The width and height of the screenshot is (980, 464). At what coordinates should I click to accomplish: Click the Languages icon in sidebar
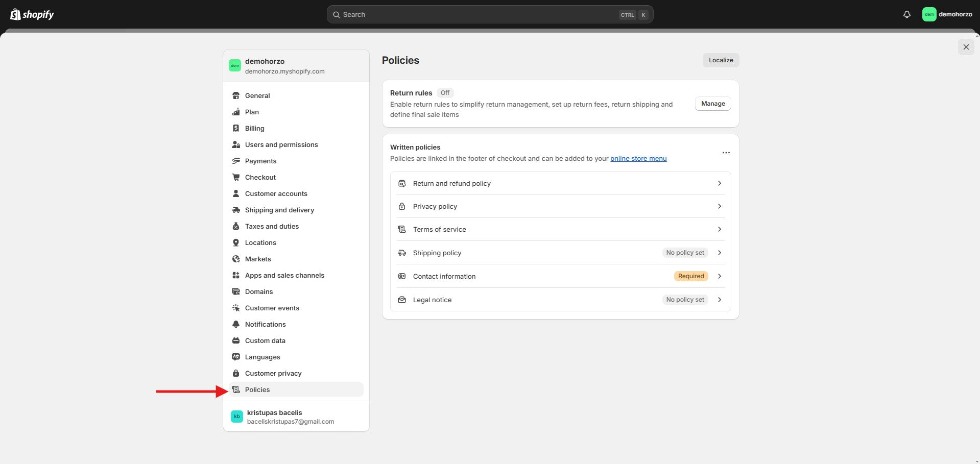pos(236,357)
